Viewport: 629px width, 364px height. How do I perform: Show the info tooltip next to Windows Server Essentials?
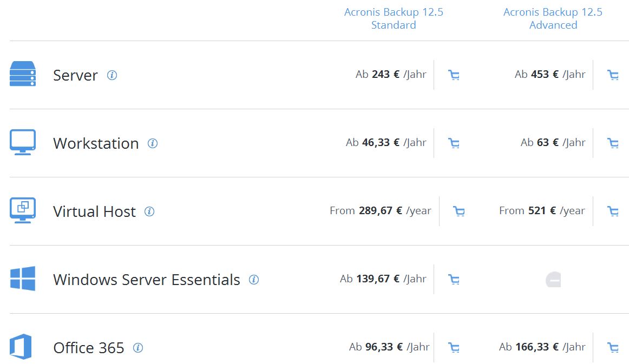253,280
